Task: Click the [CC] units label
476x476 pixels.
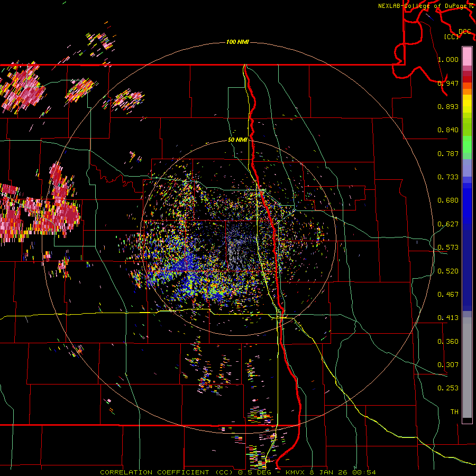Action: tap(452, 36)
